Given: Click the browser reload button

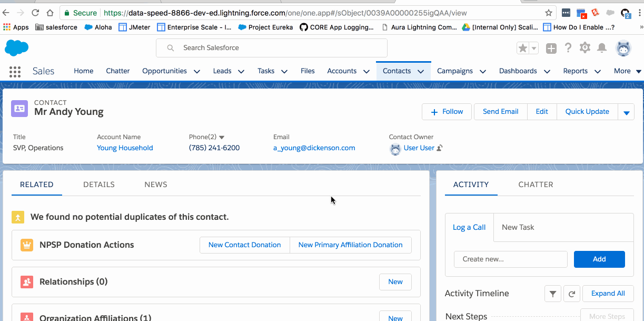Looking at the screenshot, I should (x=35, y=13).
